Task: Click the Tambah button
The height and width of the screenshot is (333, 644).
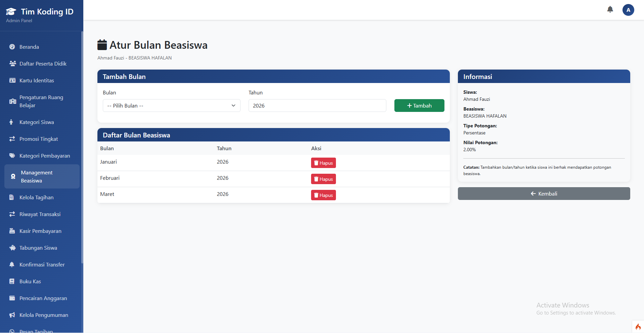Action: (x=419, y=106)
